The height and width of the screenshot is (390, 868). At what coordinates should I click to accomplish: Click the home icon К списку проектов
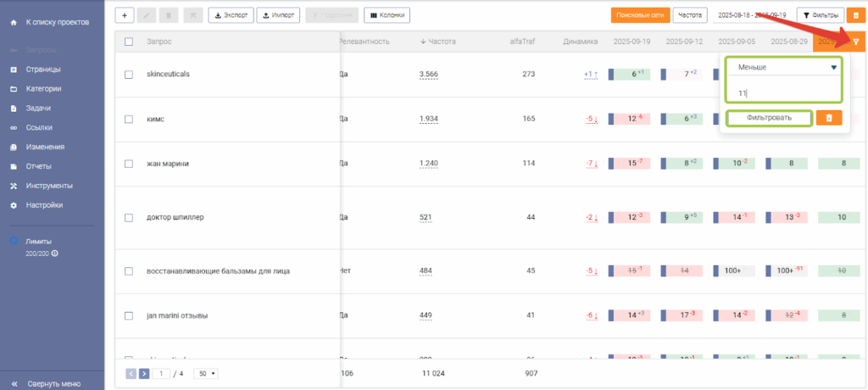[x=14, y=22]
